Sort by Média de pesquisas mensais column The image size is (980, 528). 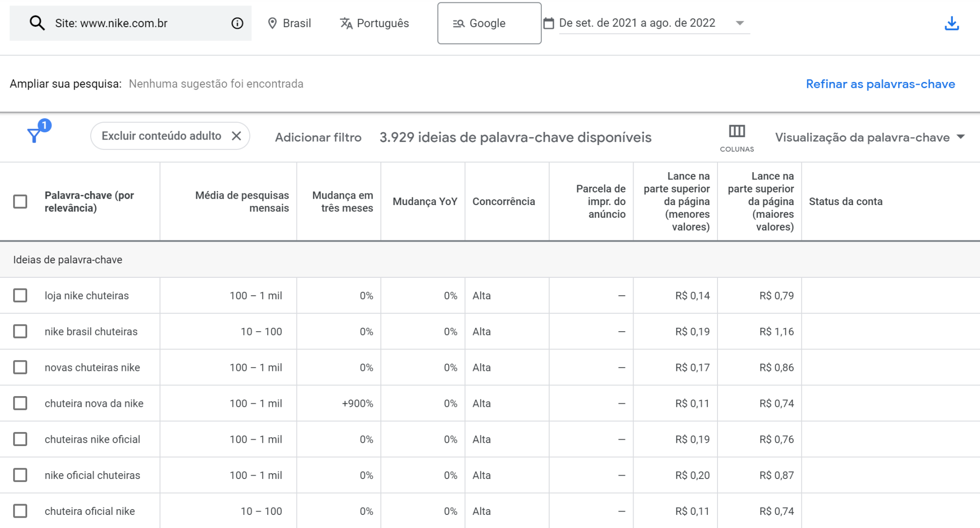tap(242, 201)
